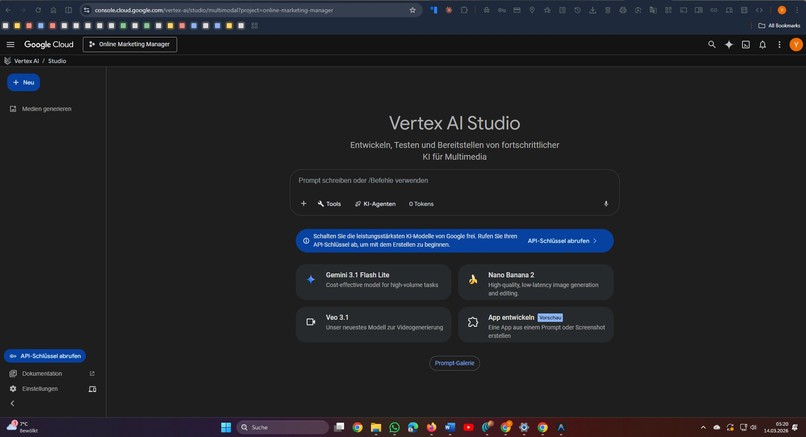This screenshot has width=806, height=437.
Task: Start voice input with the microphone icon
Action: pyautogui.click(x=606, y=204)
